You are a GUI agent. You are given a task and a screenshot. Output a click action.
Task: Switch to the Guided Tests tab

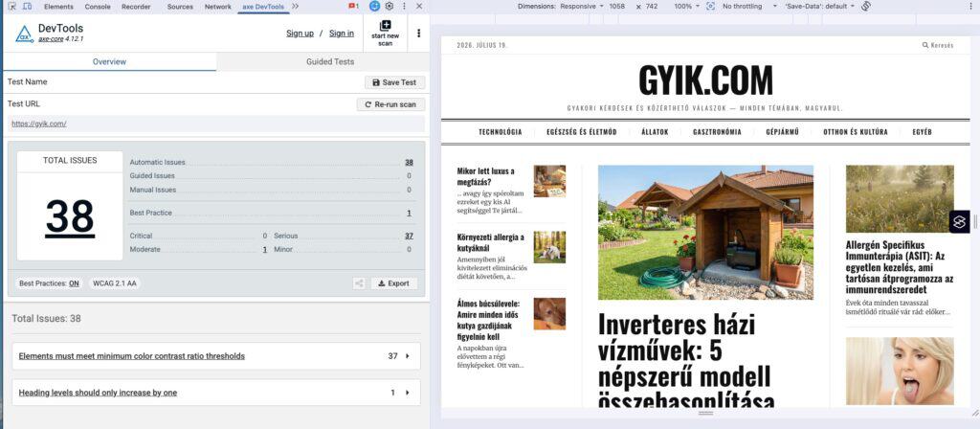pyautogui.click(x=330, y=62)
